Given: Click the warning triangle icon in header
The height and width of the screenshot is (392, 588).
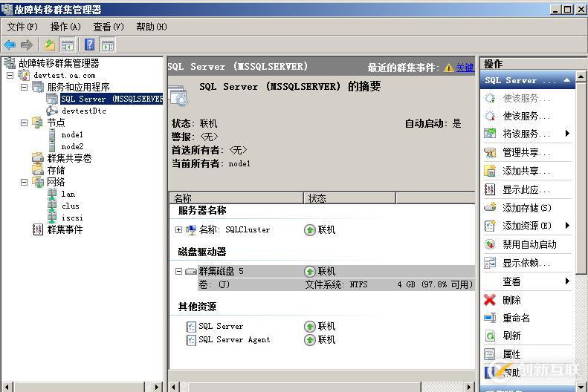Looking at the screenshot, I should 448,68.
